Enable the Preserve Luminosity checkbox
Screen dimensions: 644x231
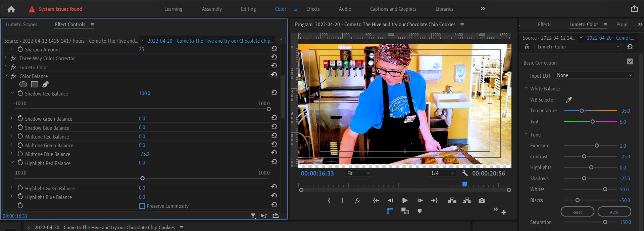pos(142,206)
